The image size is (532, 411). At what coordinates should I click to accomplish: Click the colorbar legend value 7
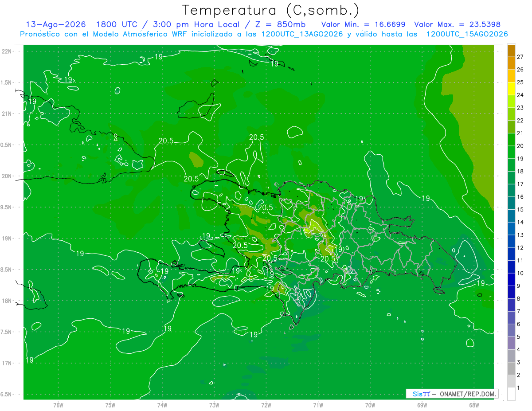[x=519, y=312]
